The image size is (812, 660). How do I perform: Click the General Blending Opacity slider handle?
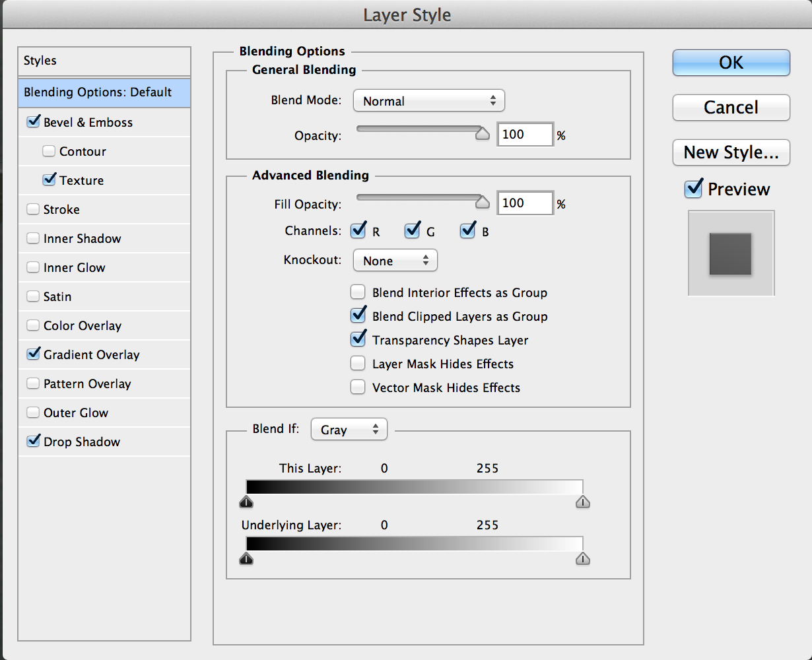[x=483, y=134]
